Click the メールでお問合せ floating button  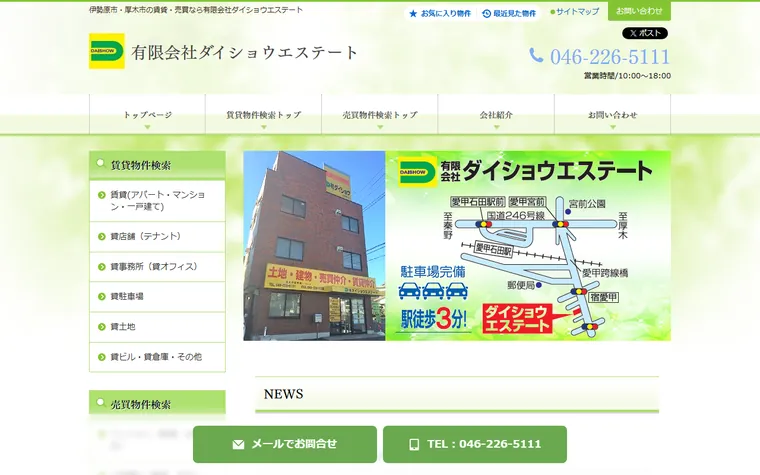[285, 444]
